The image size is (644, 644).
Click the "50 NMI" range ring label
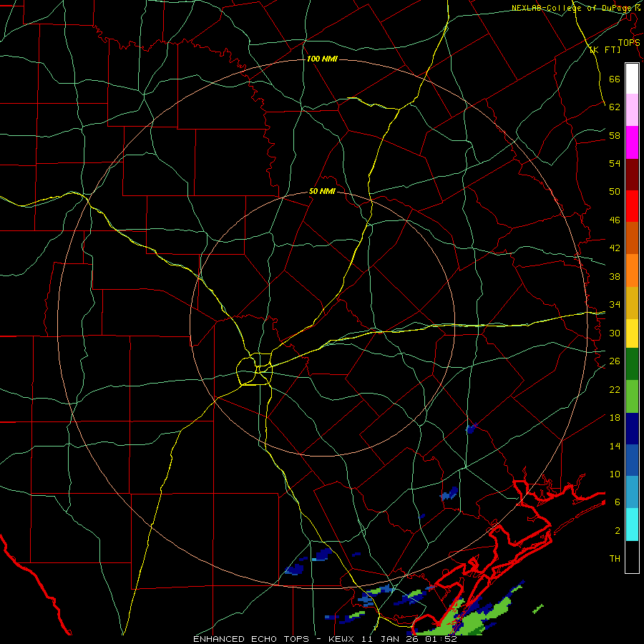click(x=322, y=191)
